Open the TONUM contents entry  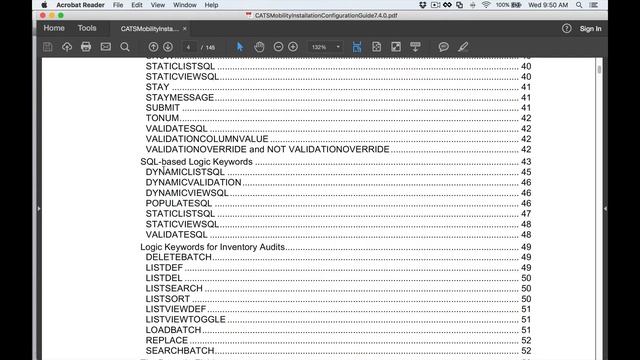tap(162, 118)
